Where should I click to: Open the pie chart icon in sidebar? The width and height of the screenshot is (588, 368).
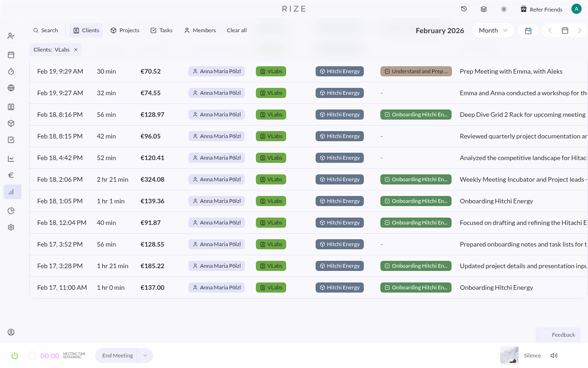[x=11, y=211]
